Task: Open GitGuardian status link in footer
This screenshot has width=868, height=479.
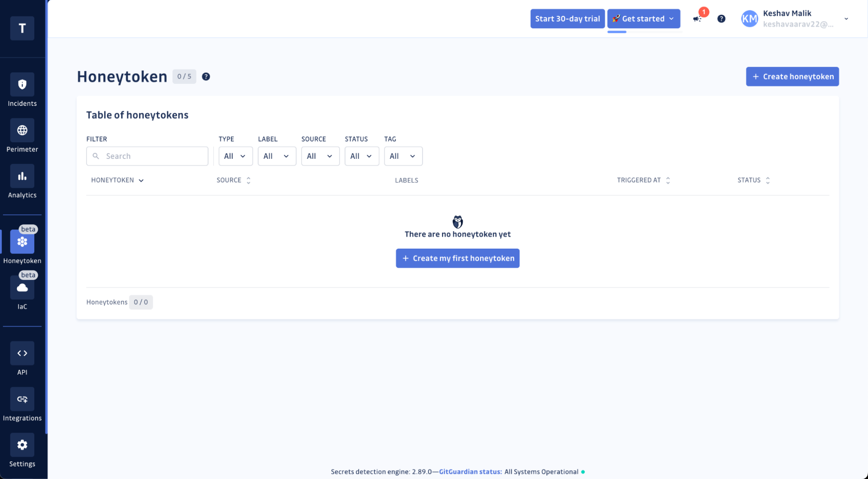Action: pos(469,472)
